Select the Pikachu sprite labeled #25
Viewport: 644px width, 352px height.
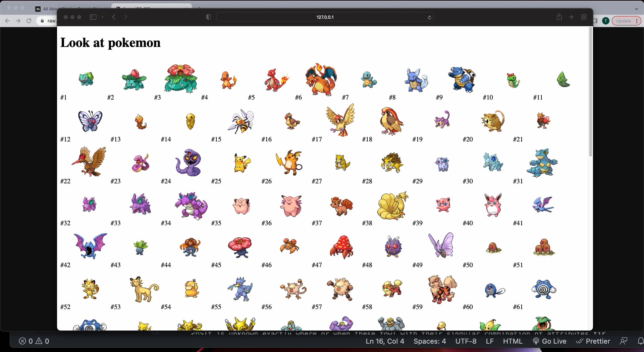(x=241, y=163)
